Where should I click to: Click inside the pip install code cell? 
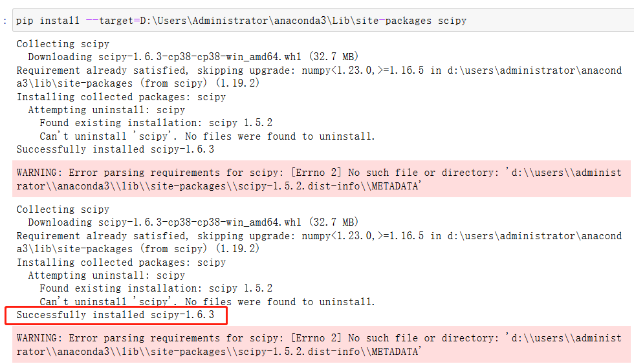tap(323, 20)
